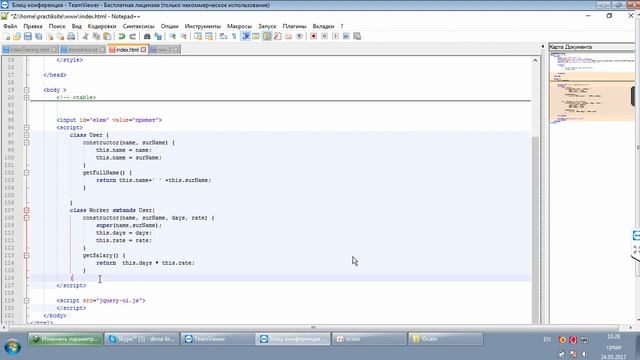Image resolution: width=640 pixels, height=360 pixels.
Task: Run macro multiple times icon
Action: 346,36
